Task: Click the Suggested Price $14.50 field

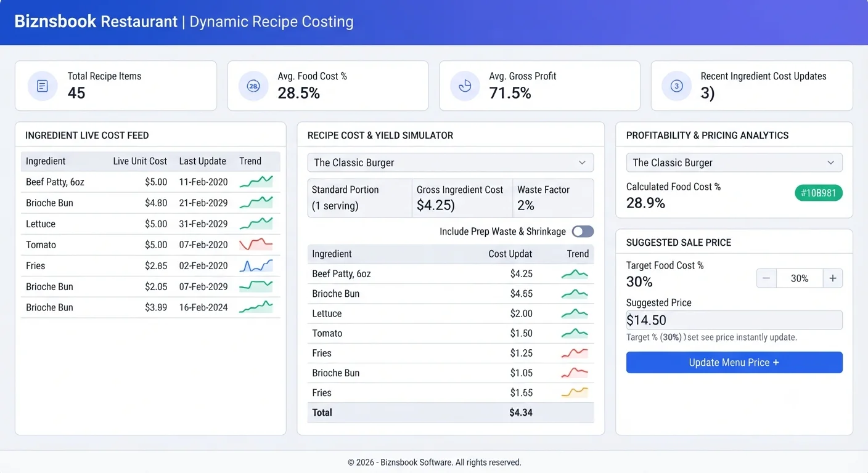Action: [734, 320]
